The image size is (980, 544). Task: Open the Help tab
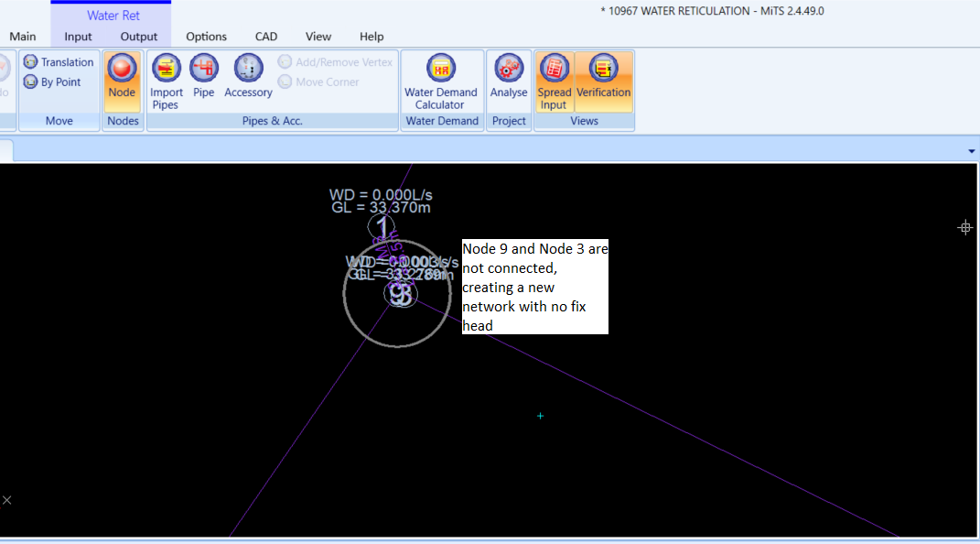pos(372,37)
